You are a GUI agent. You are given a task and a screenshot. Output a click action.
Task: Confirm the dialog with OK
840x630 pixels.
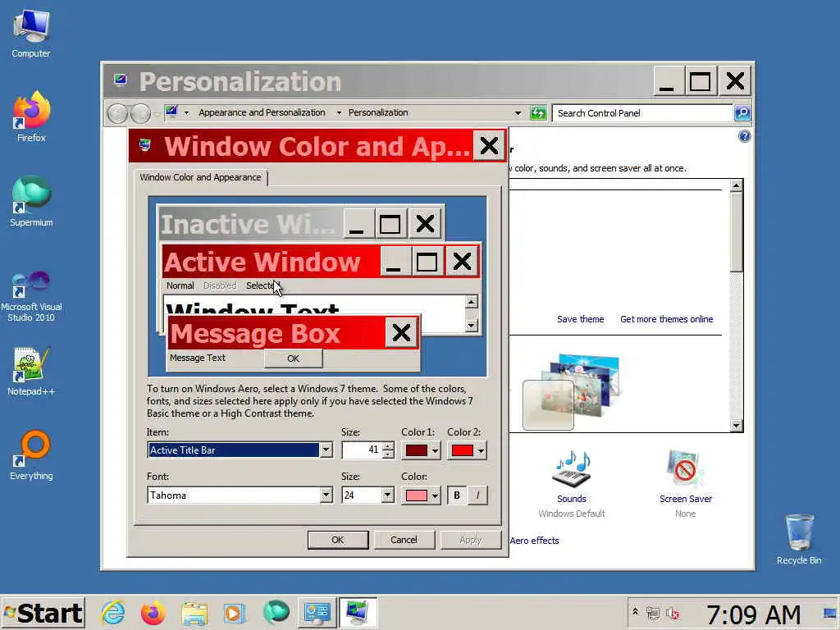[x=337, y=540]
